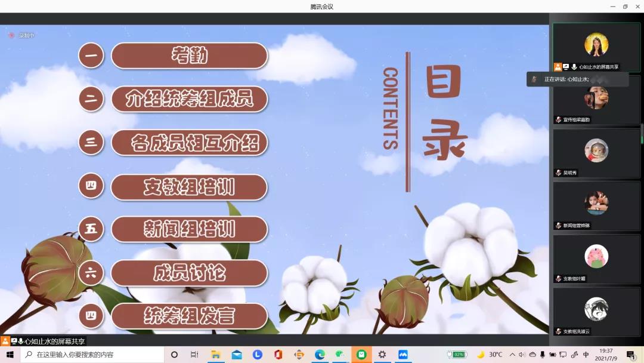
Task: Click the screen-sharing icon on 心如止水's tile
Action: point(566,67)
